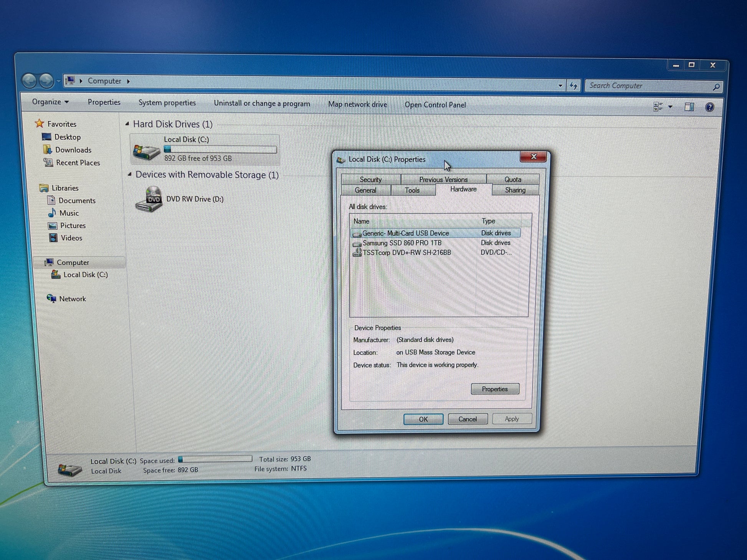
Task: Open the change view dropdown arrow
Action: click(x=670, y=107)
